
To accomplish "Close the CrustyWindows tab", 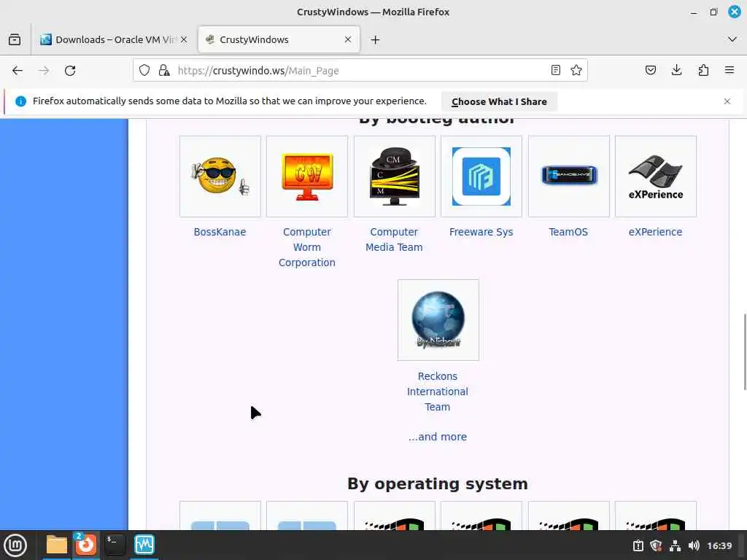I will (348, 39).
